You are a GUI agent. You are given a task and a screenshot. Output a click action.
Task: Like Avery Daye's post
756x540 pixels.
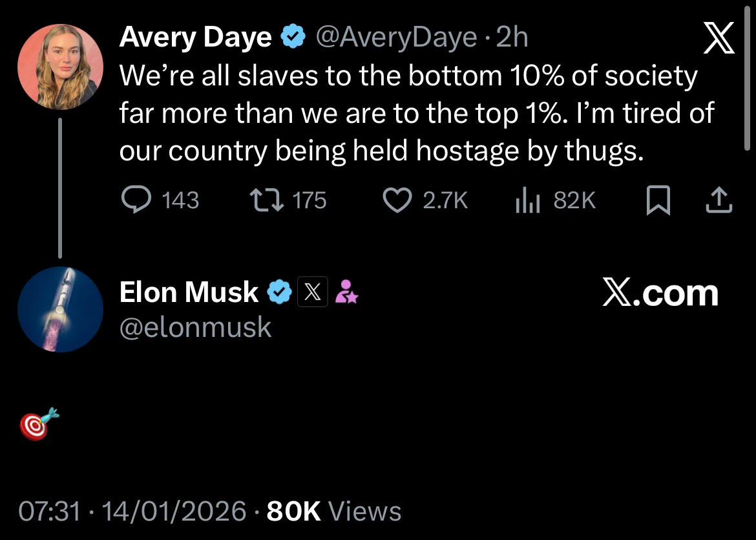click(x=425, y=200)
